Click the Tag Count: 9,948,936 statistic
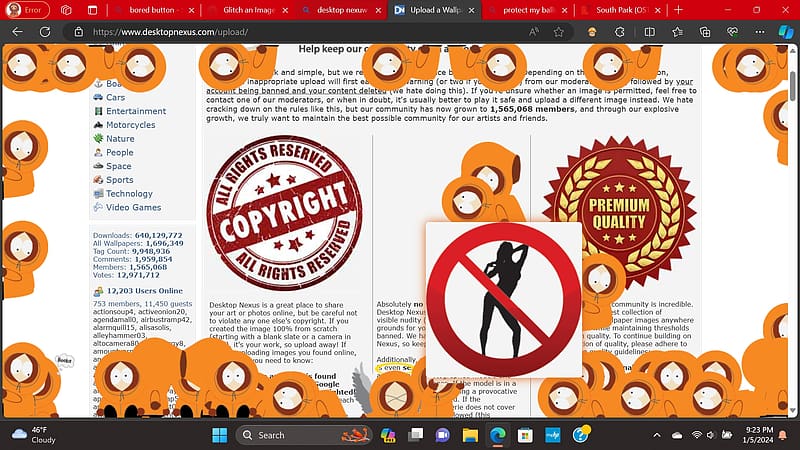This screenshot has width=800, height=450. [x=131, y=251]
